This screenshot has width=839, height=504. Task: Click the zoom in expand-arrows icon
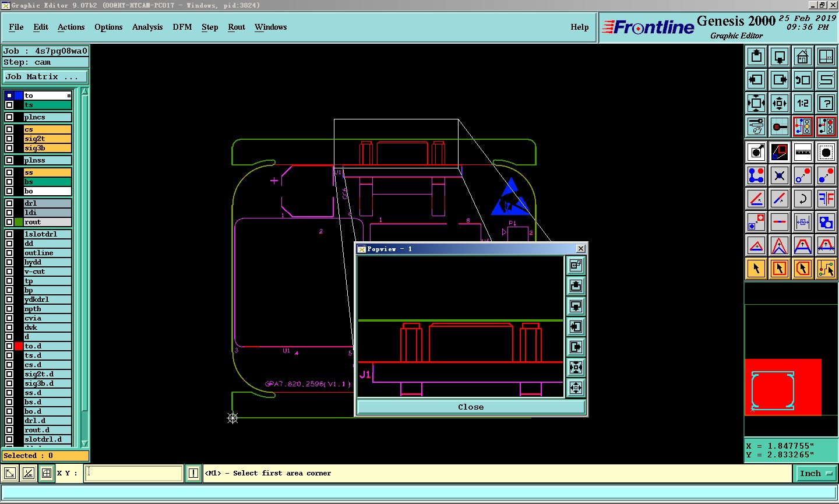[x=756, y=103]
